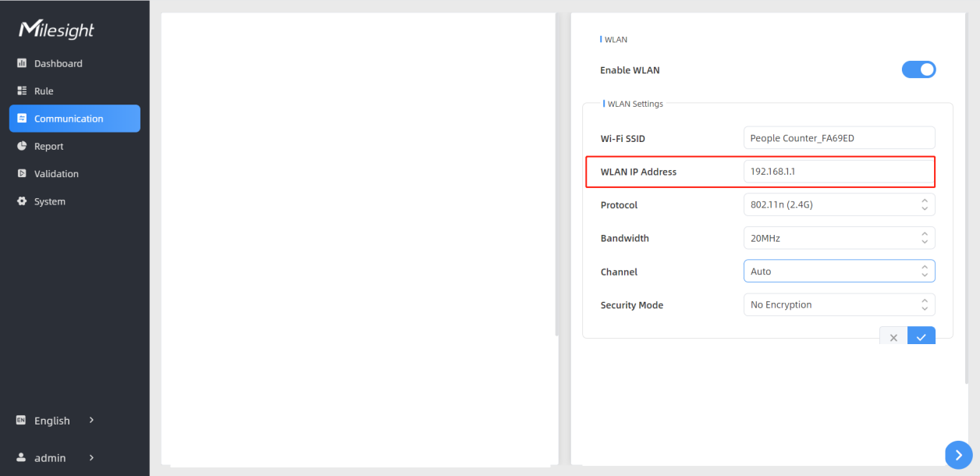Image resolution: width=980 pixels, height=476 pixels.
Task: Open the Channel Auto dropdown
Action: pyautogui.click(x=839, y=272)
